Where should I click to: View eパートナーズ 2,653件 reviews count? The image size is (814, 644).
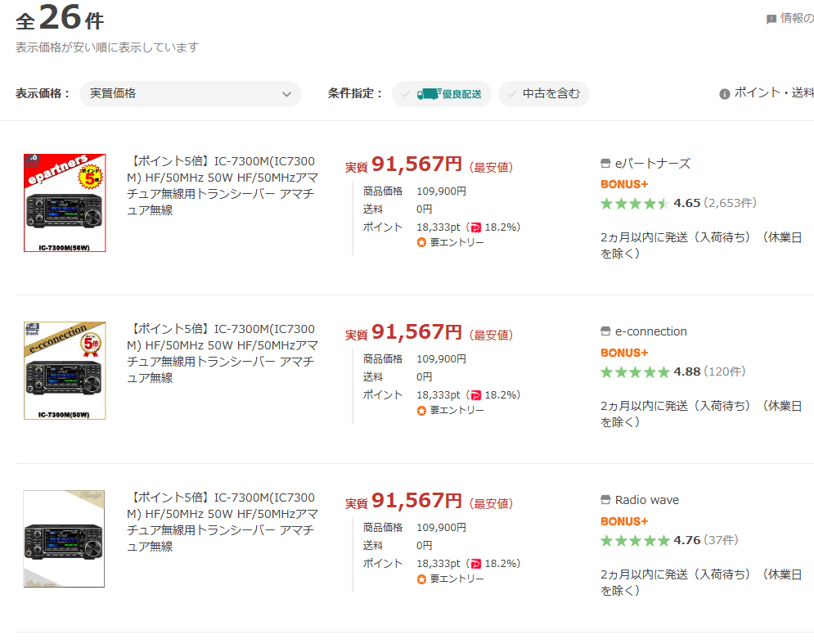(730, 203)
